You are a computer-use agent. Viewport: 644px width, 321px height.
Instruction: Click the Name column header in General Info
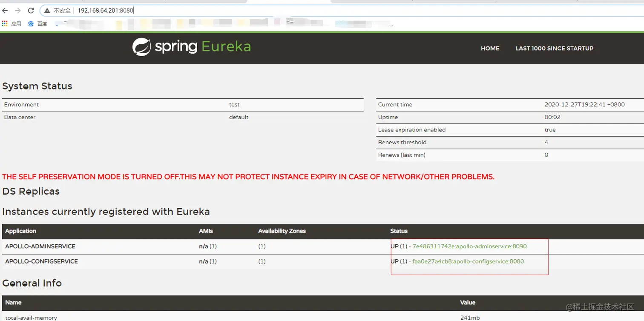coord(13,303)
